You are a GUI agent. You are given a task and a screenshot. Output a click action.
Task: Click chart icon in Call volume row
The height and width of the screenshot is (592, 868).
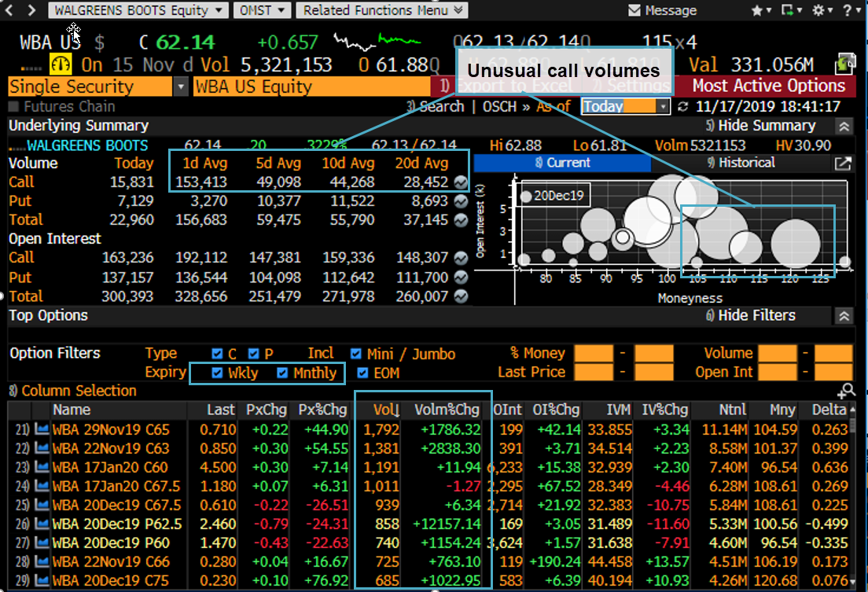[x=461, y=182]
